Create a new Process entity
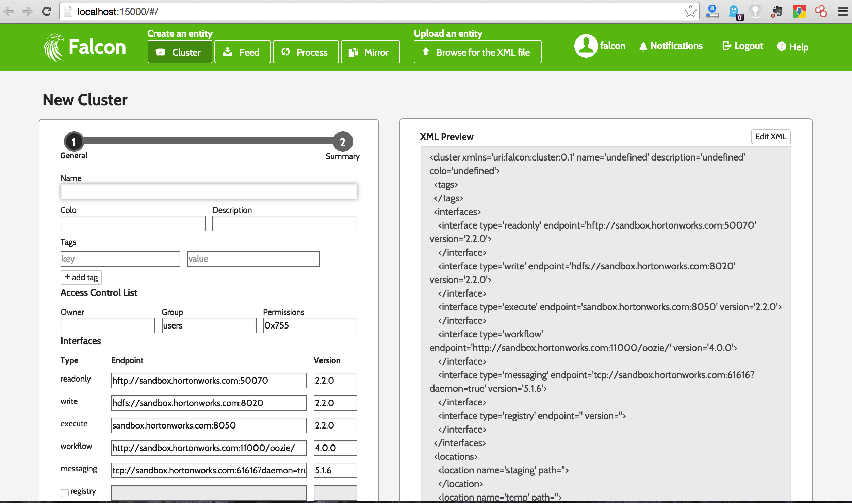The image size is (852, 504). pyautogui.click(x=305, y=52)
